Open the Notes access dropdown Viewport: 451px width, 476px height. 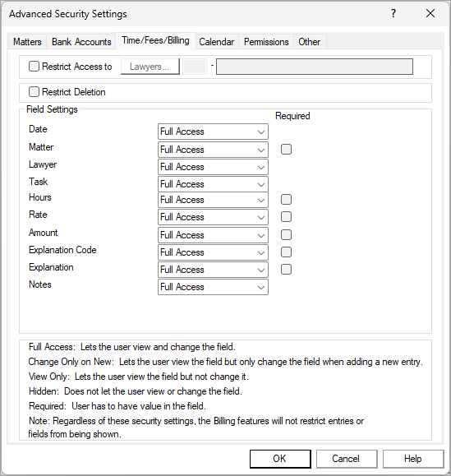coord(213,287)
